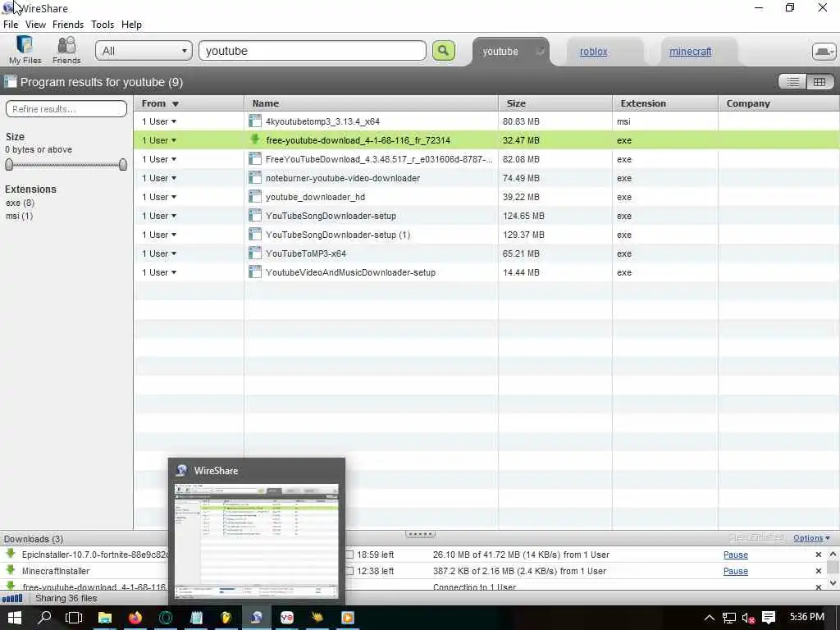Open the tab overflow menu button
Screen dimensions: 840x630
[x=824, y=52]
